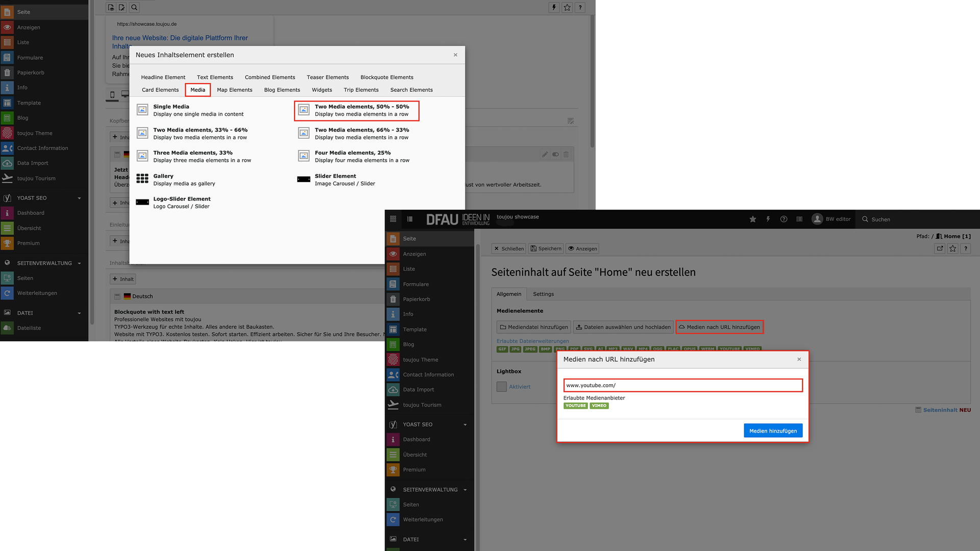Click the flush cache lightning icon
This screenshot has width=980, height=551.
[768, 219]
